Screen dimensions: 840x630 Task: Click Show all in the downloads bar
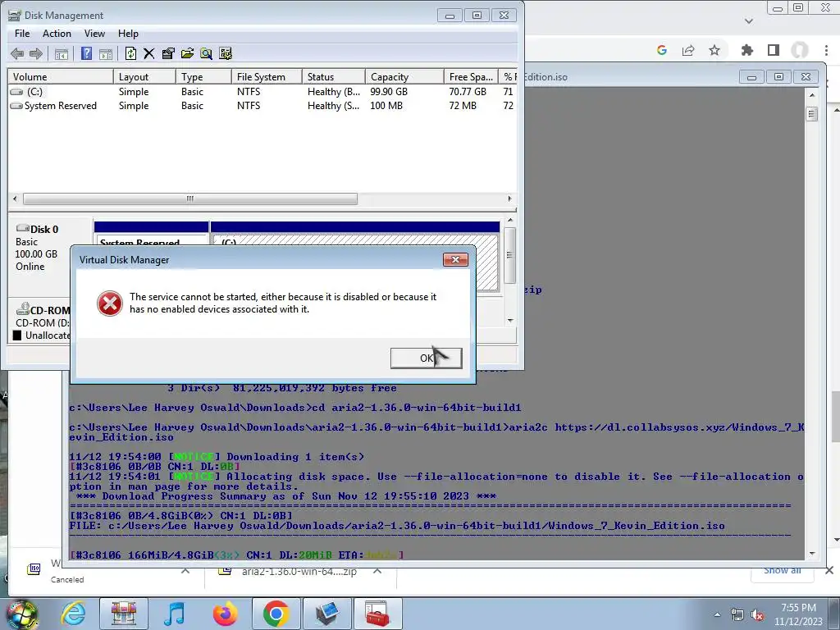click(782, 571)
